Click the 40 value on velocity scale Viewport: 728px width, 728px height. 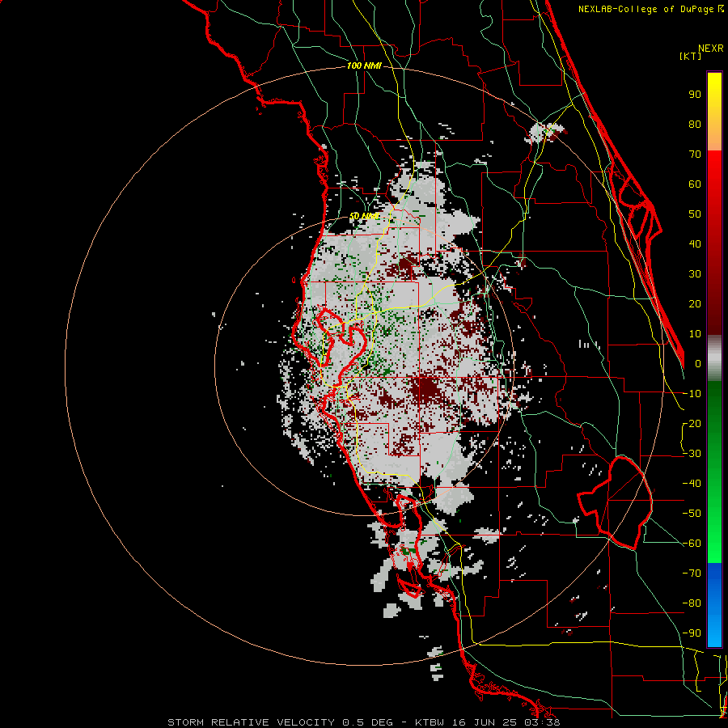pyautogui.click(x=695, y=243)
